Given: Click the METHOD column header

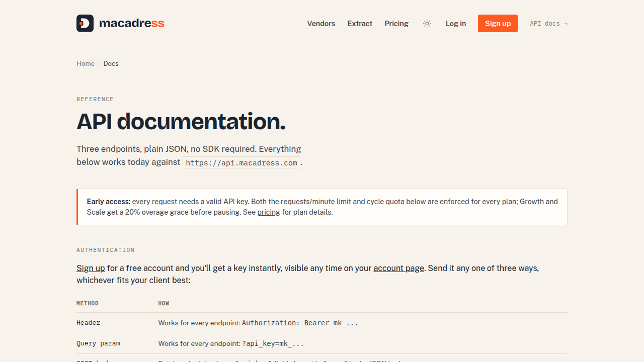Looking at the screenshot, I should [88, 303].
